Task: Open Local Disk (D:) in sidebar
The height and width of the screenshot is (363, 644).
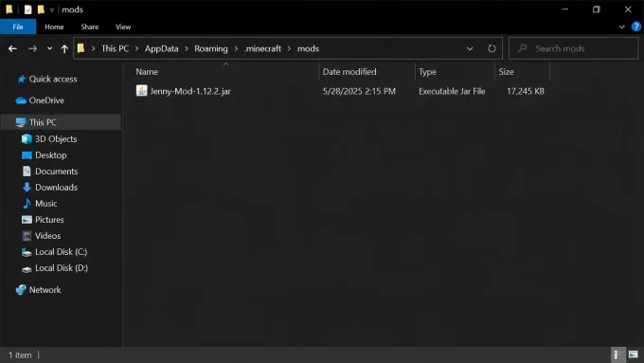Action: [x=62, y=268]
